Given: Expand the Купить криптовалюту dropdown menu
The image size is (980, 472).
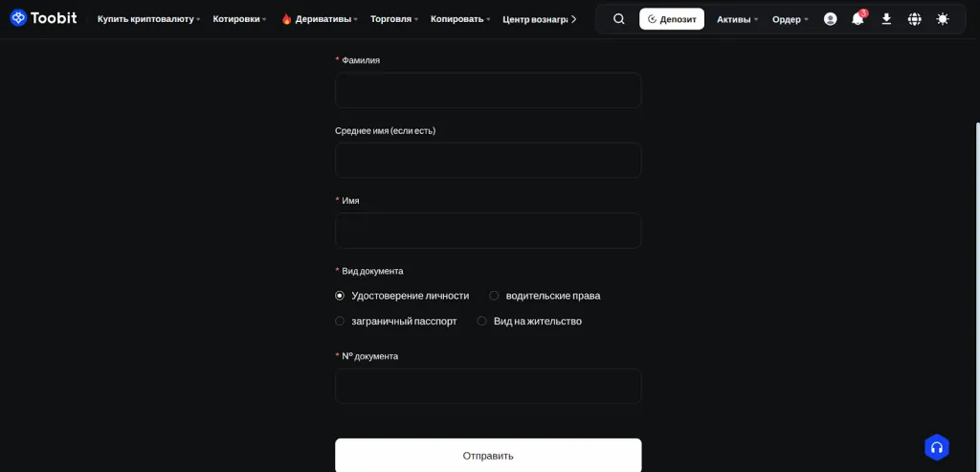Looking at the screenshot, I should (x=148, y=19).
